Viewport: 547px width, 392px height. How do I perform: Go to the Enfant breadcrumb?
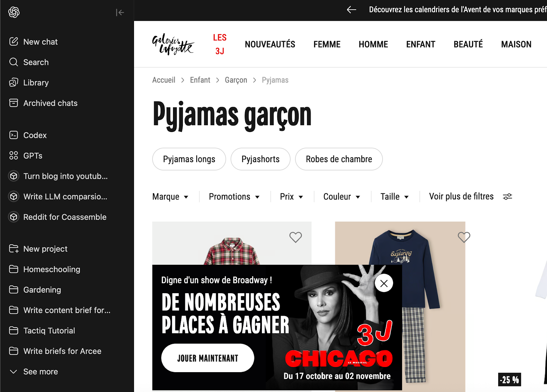[x=200, y=80]
